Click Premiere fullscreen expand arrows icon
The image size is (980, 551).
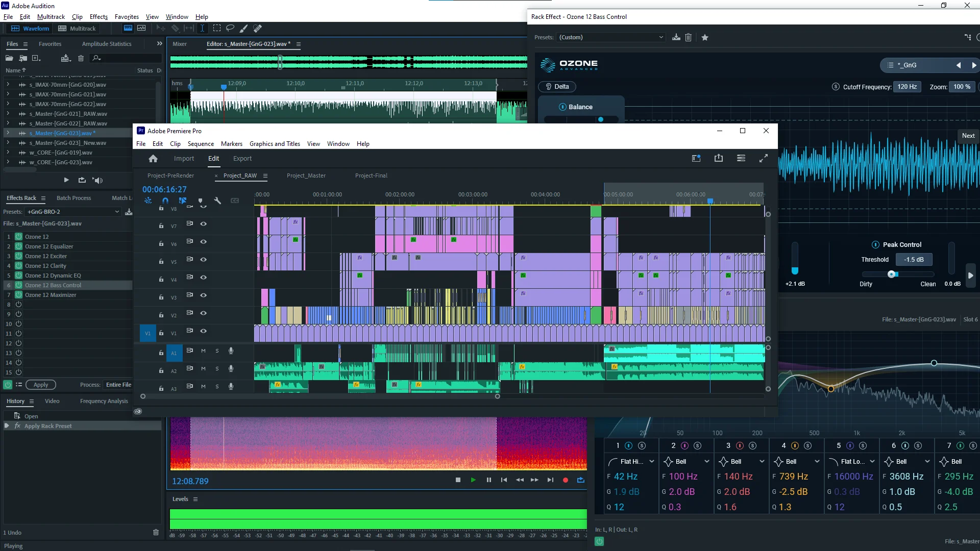click(764, 158)
